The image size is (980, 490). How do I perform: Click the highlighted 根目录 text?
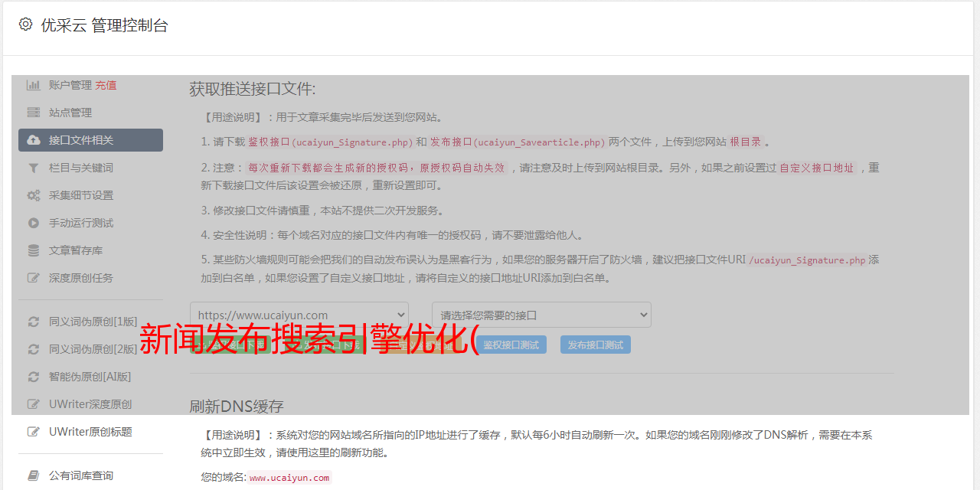coord(745,142)
